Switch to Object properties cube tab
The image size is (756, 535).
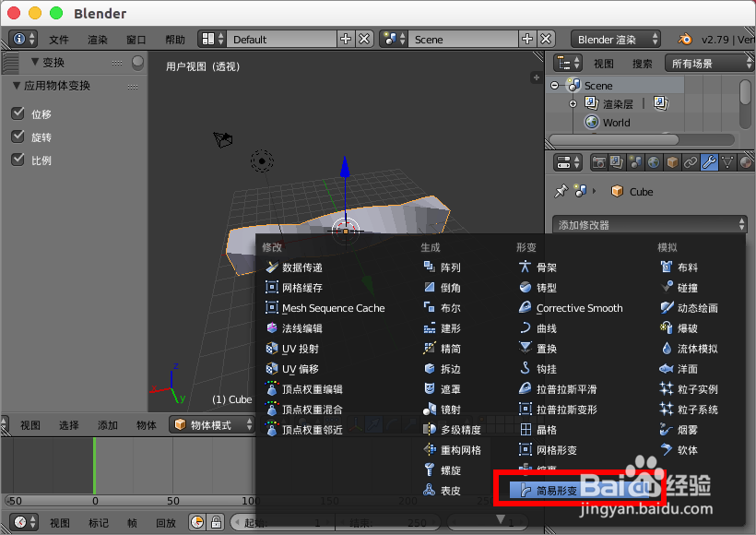click(x=671, y=162)
